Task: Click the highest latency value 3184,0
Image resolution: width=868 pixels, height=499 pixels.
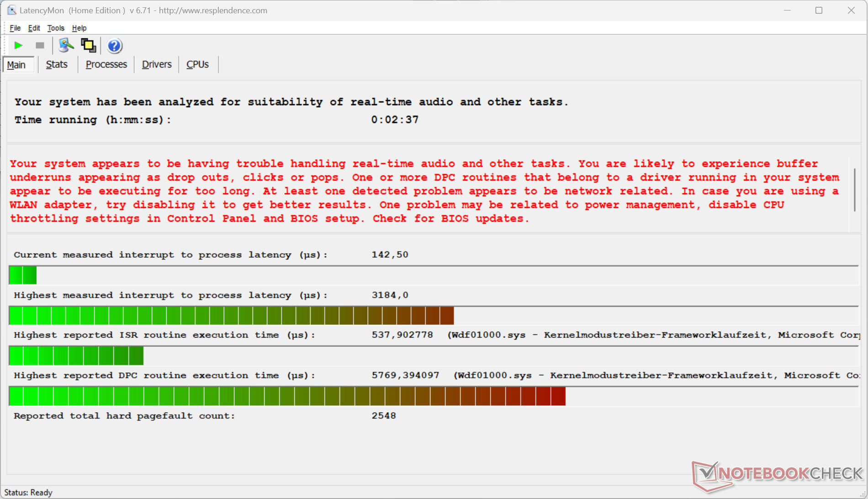Action: coord(390,295)
